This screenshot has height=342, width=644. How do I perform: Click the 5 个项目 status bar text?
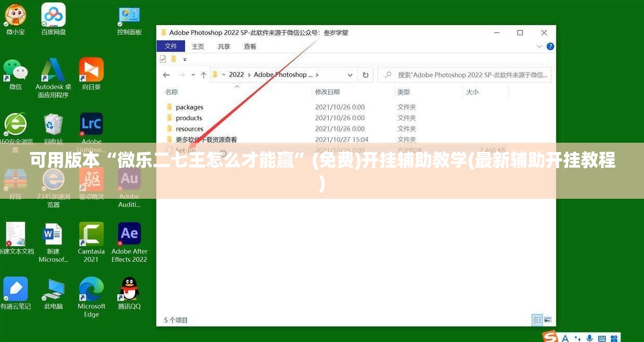(x=176, y=320)
